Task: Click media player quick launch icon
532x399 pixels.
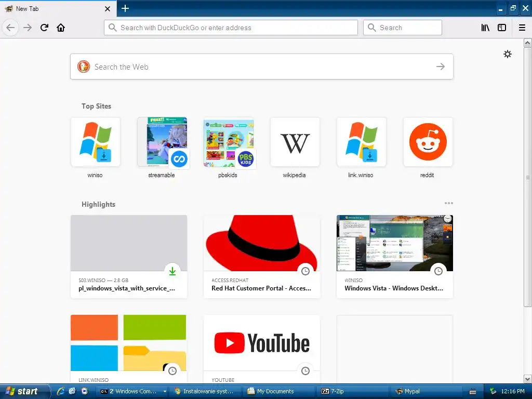Action: click(x=84, y=391)
